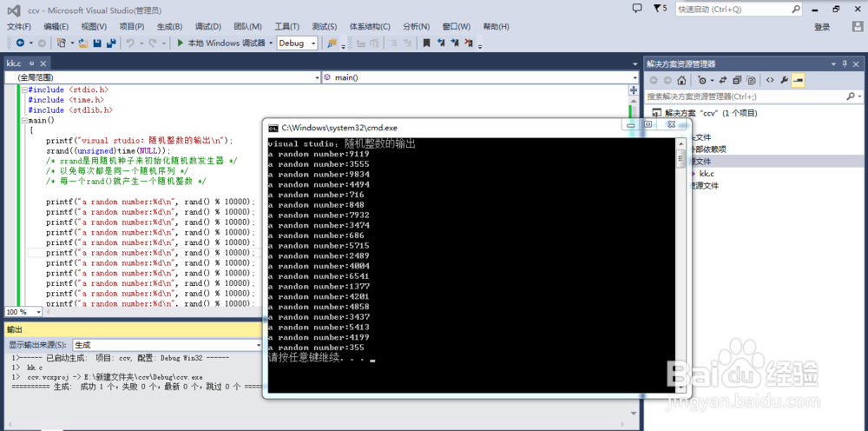868x431 pixels.
Task: Click the Pending Changes Filter clock icon
Action: pos(702,80)
